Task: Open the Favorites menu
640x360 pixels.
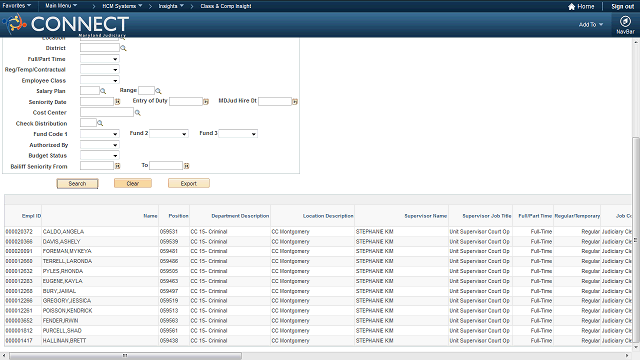Action: pyautogui.click(x=17, y=6)
